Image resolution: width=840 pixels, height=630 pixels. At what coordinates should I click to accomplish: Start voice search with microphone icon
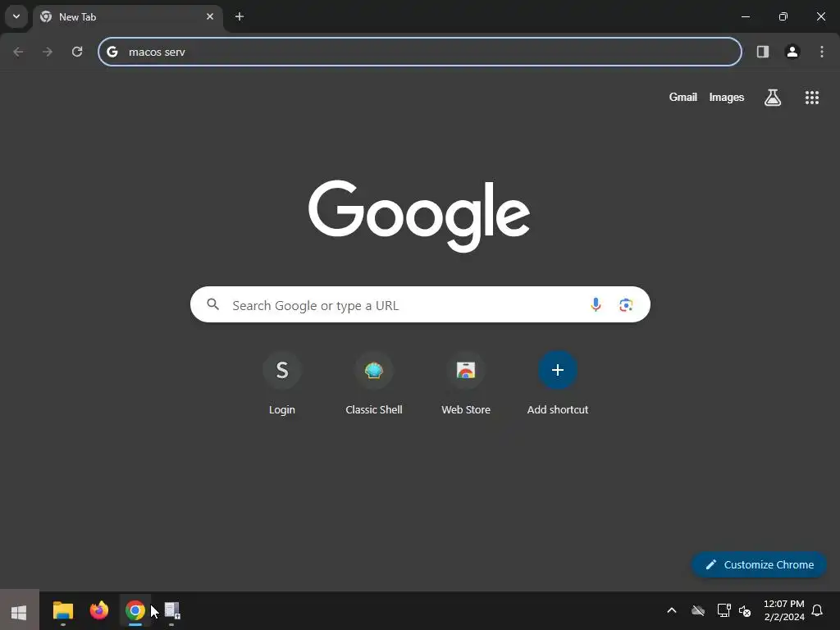click(596, 305)
